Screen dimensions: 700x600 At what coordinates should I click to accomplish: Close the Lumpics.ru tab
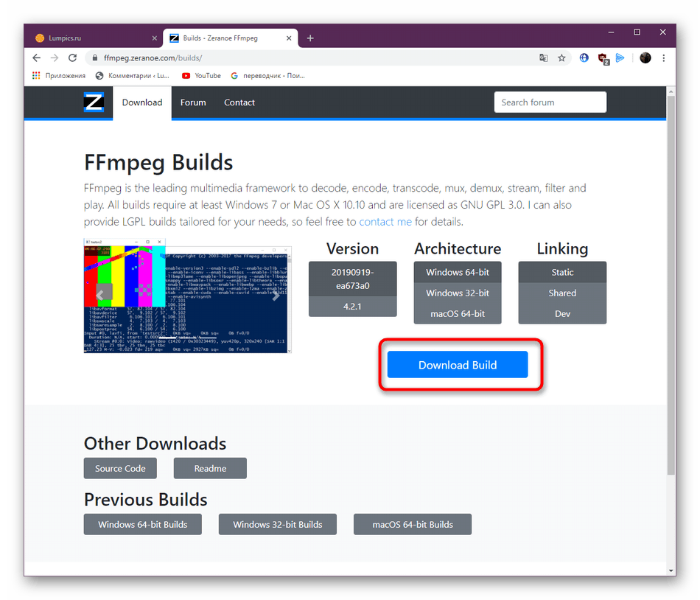click(155, 38)
